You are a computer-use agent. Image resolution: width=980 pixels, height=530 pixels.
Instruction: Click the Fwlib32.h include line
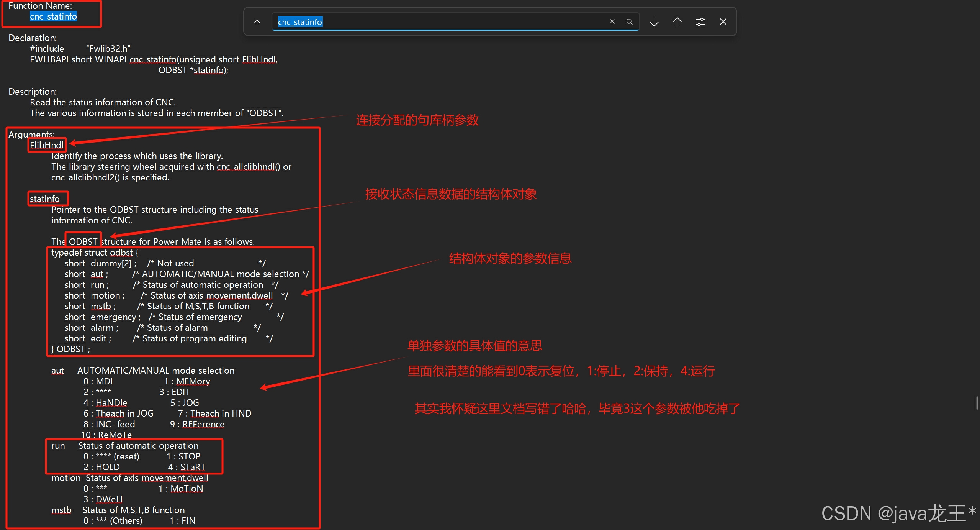click(x=80, y=49)
